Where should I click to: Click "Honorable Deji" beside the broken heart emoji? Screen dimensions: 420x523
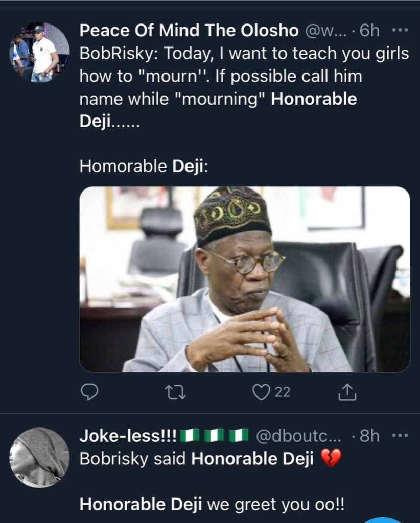pos(252,459)
